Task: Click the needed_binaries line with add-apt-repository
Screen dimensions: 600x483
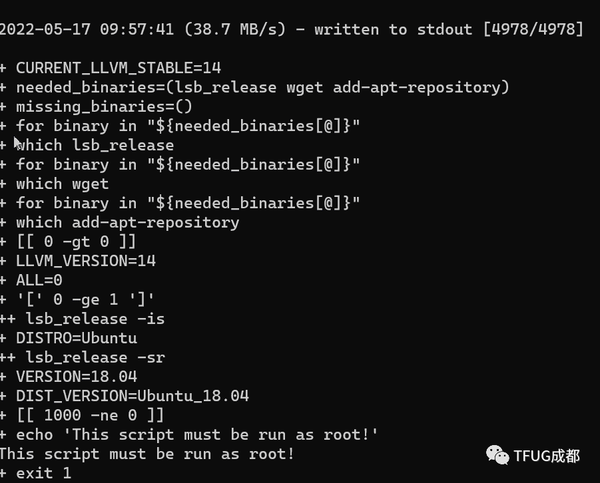Action: [254, 88]
